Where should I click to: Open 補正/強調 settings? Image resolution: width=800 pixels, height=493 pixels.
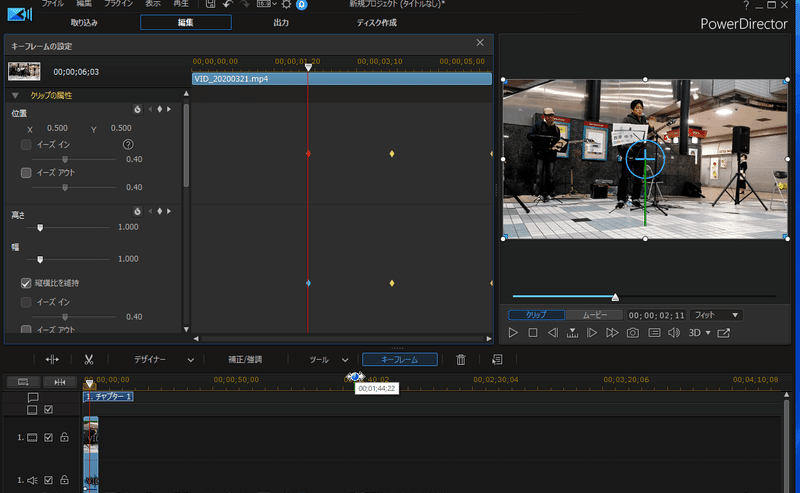tap(245, 360)
